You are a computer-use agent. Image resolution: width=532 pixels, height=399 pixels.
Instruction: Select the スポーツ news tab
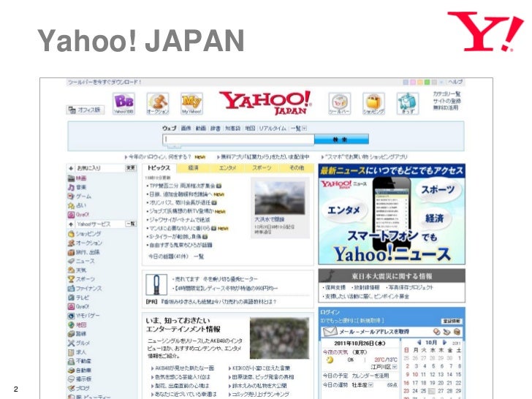point(262,168)
